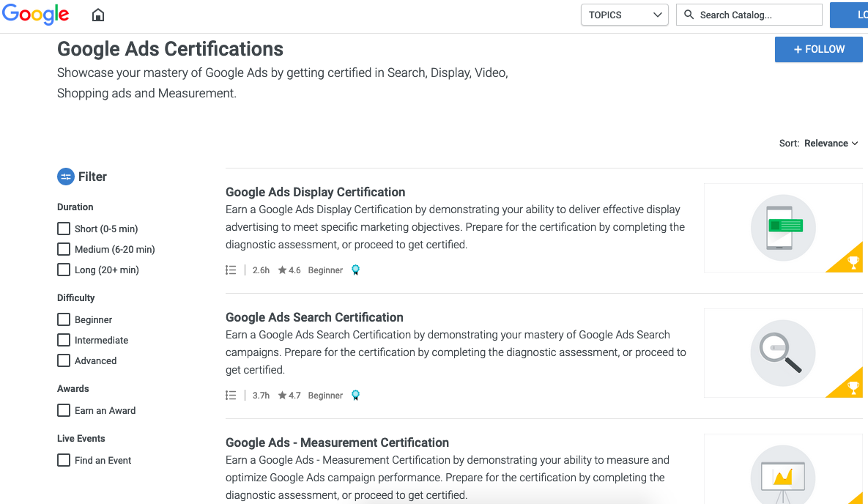Click the Search Certification magnifier thumbnail
Viewport: 868px width, 504px height.
pyautogui.click(x=782, y=353)
